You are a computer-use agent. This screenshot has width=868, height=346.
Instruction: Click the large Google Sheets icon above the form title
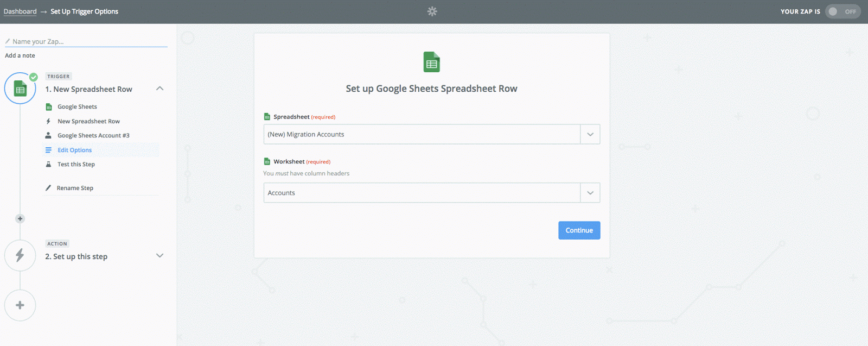point(432,62)
